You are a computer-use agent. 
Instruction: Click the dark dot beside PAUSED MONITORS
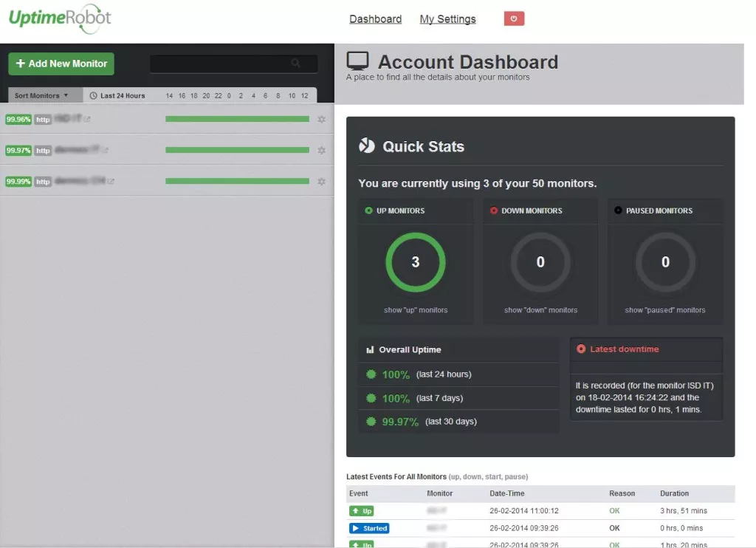pyautogui.click(x=619, y=210)
